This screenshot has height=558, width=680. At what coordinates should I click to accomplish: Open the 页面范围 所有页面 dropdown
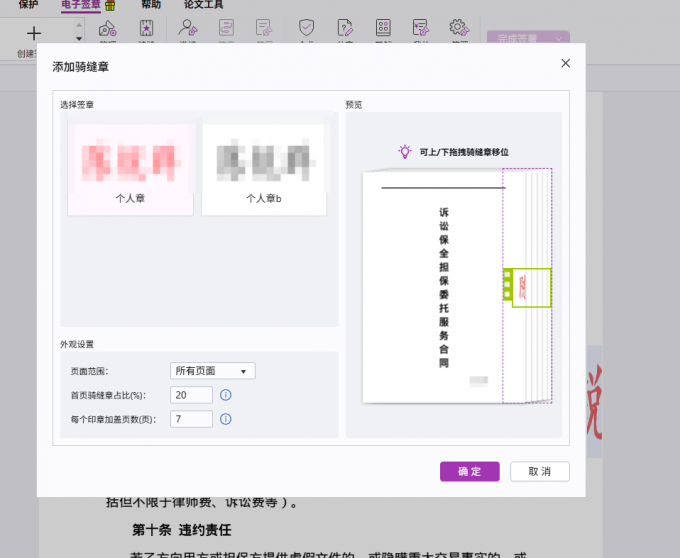click(212, 371)
